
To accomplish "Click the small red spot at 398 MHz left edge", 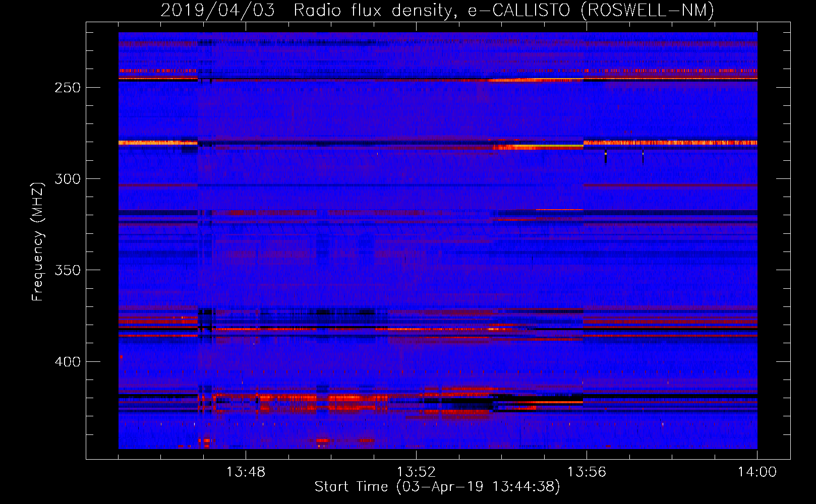I will click(121, 357).
